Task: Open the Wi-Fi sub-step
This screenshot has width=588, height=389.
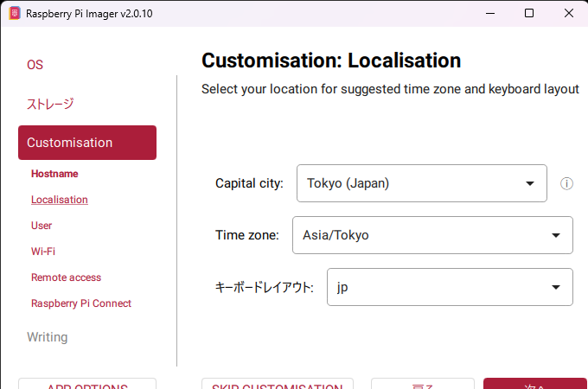Action: point(43,251)
